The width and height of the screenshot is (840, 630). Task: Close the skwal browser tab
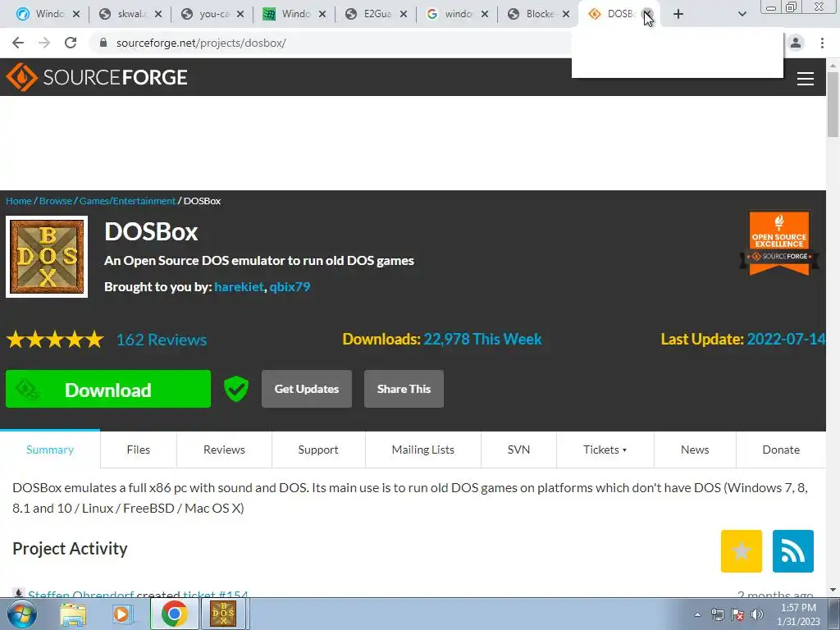pyautogui.click(x=158, y=14)
